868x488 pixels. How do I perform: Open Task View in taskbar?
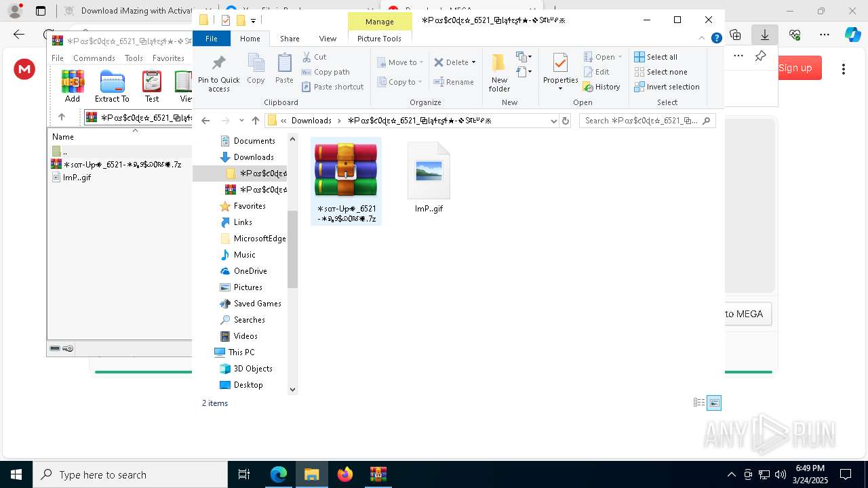point(244,474)
